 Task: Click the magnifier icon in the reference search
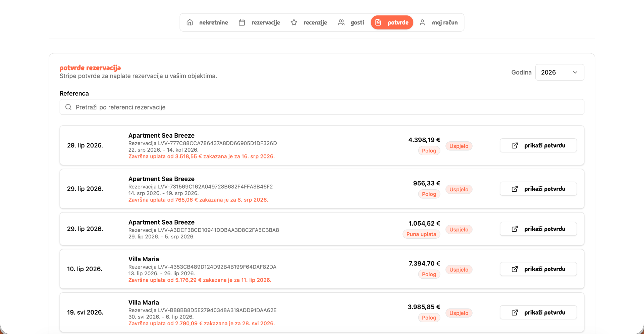(x=68, y=107)
